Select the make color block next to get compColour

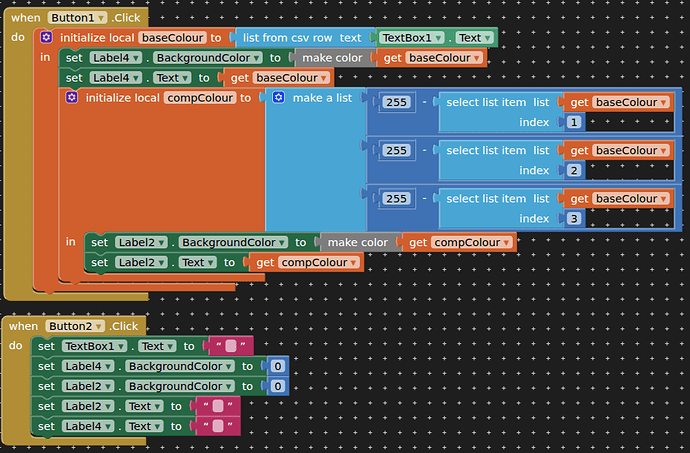[357, 242]
